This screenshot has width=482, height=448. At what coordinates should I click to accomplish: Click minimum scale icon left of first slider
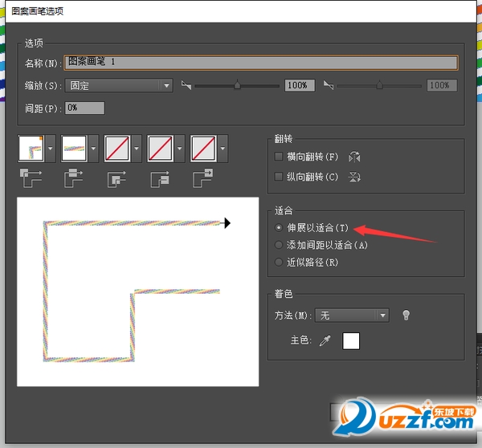(x=186, y=85)
